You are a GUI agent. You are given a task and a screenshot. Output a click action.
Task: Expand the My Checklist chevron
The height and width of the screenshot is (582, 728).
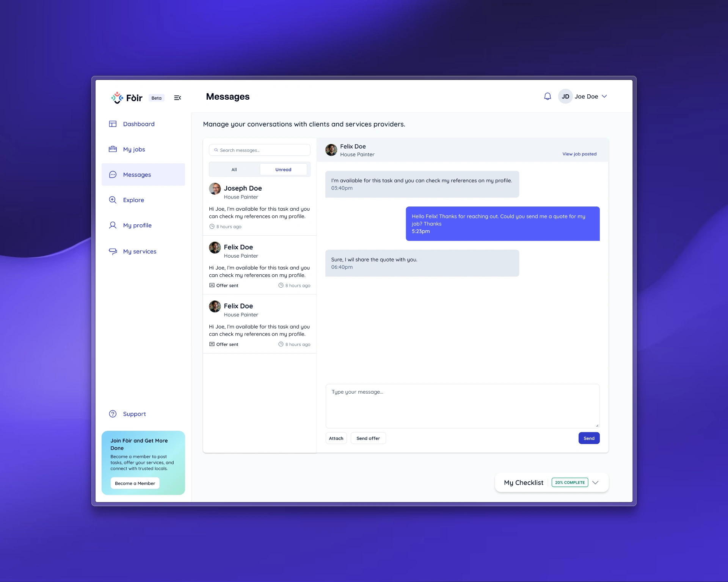[x=595, y=483]
